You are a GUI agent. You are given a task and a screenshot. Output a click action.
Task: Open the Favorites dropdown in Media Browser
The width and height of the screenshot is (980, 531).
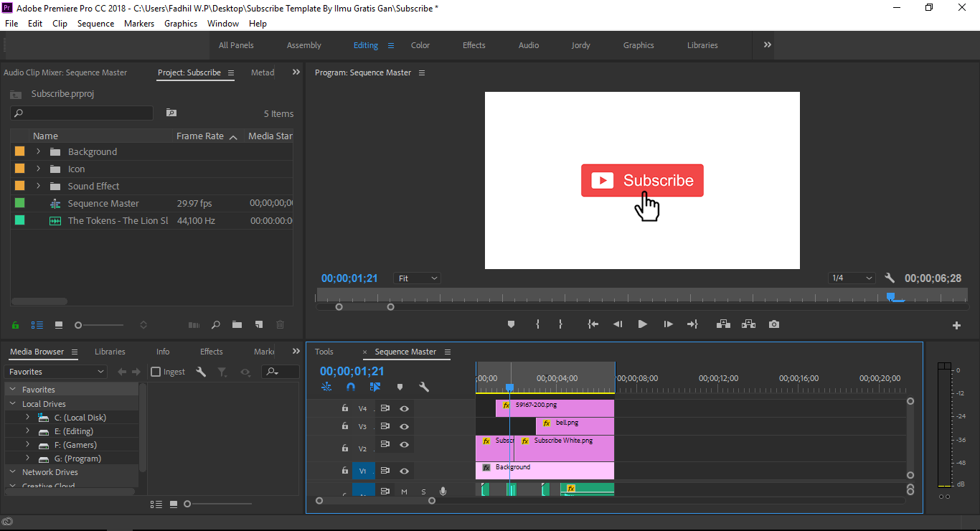(x=55, y=372)
